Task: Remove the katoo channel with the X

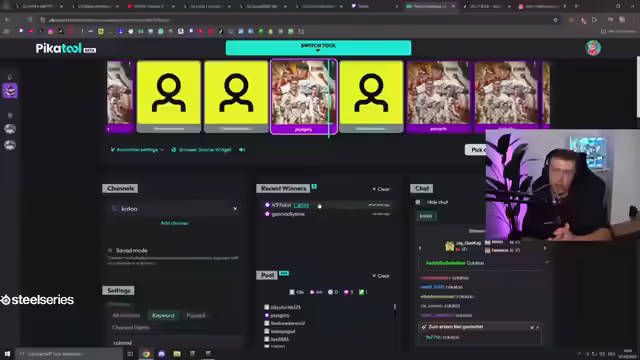Action: click(235, 209)
